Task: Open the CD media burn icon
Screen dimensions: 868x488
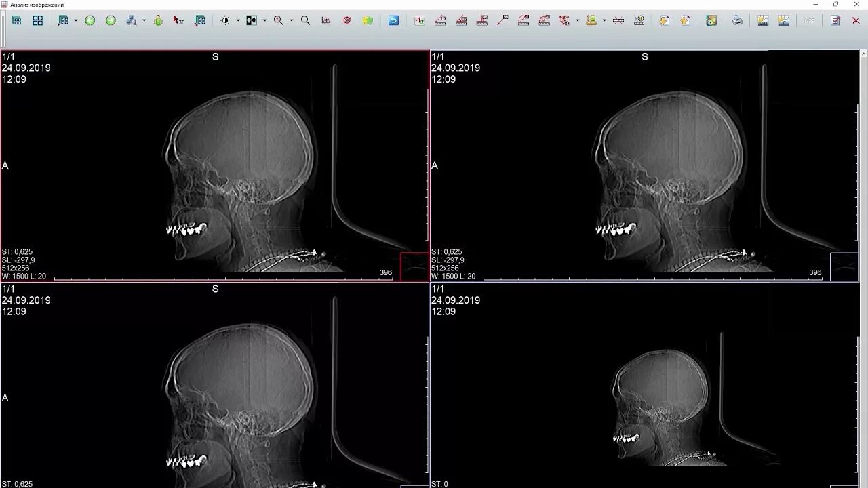Action: coord(711,20)
